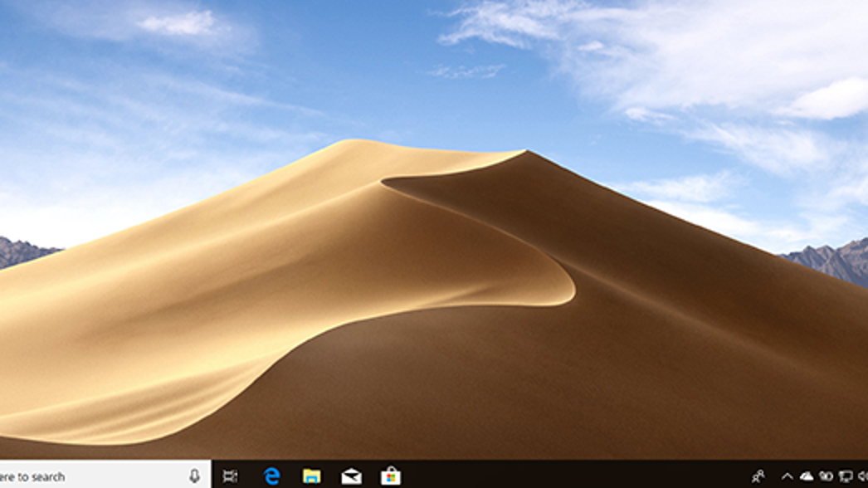Show hidden system tray icons
868x488 pixels.
point(788,476)
